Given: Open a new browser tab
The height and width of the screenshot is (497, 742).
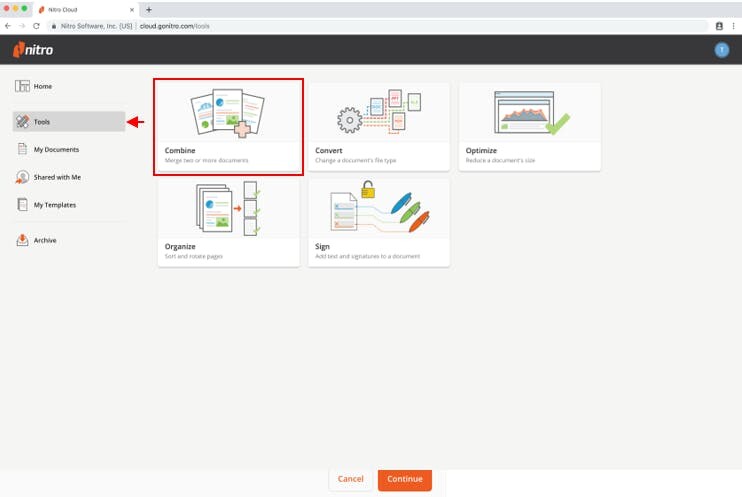Looking at the screenshot, I should [149, 9].
